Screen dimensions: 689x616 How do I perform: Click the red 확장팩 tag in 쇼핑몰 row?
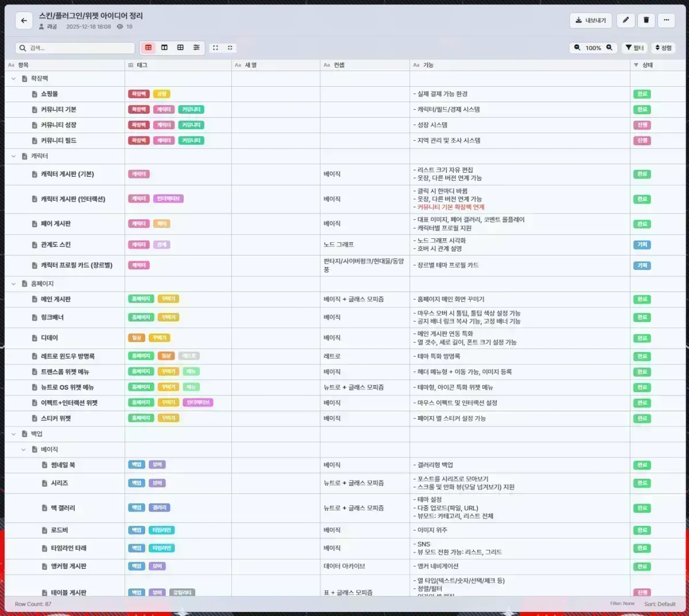pyautogui.click(x=138, y=94)
